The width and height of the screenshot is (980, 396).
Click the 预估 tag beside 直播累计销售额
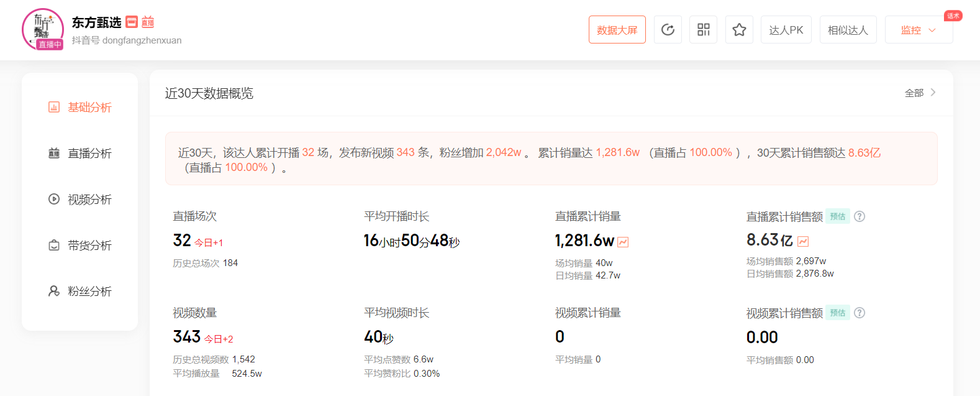pos(838,216)
